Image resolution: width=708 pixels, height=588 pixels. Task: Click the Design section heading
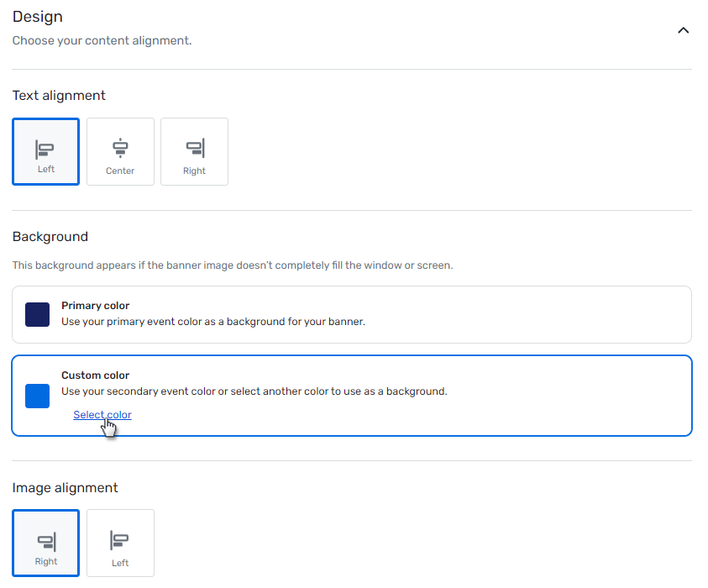tap(38, 17)
